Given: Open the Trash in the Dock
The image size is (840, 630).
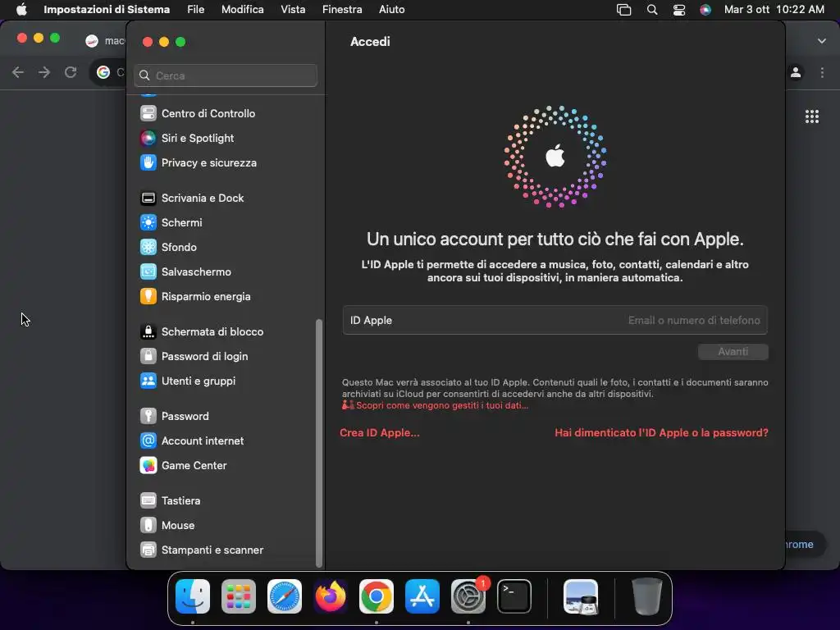Looking at the screenshot, I should tap(646, 596).
